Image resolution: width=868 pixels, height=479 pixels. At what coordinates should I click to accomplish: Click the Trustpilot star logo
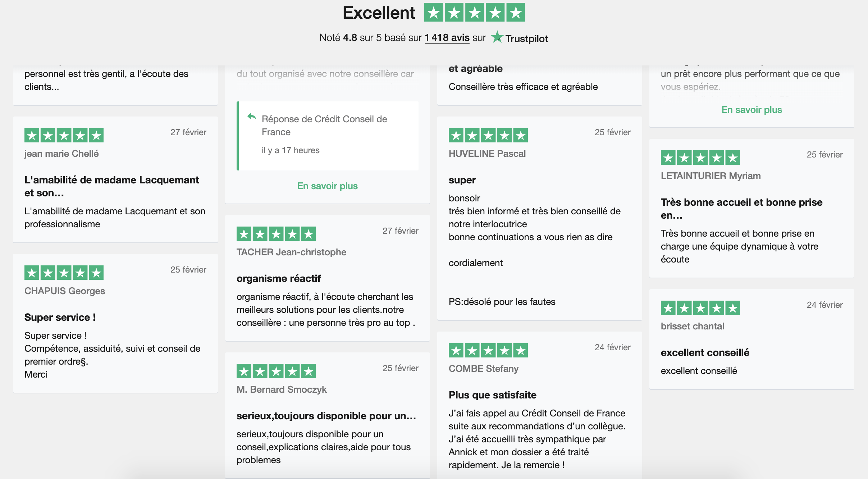497,37
